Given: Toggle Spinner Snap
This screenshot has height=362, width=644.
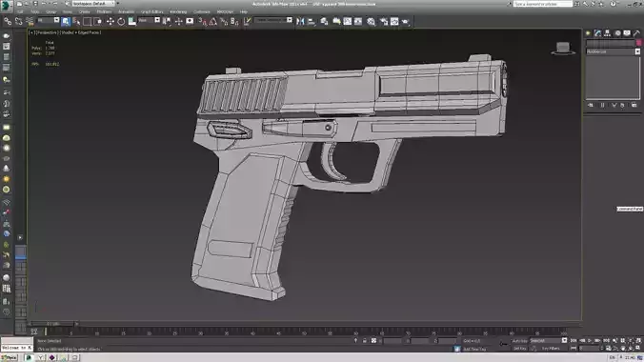Looking at the screenshot, I should coord(234,21).
